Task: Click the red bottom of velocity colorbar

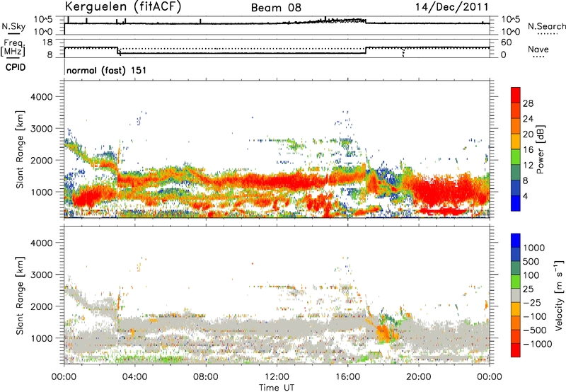Action: pyautogui.click(x=516, y=350)
